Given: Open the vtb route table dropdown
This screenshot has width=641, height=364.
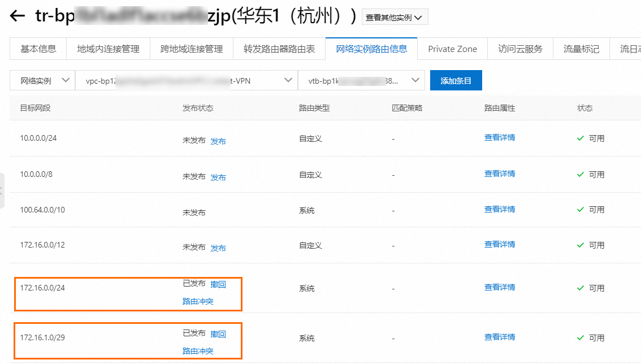Looking at the screenshot, I should click(x=362, y=80).
